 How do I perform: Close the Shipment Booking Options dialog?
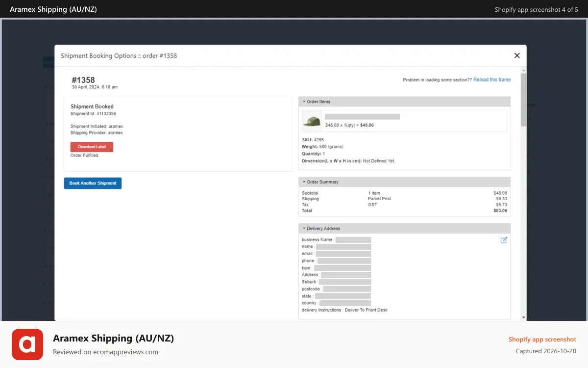coord(517,55)
